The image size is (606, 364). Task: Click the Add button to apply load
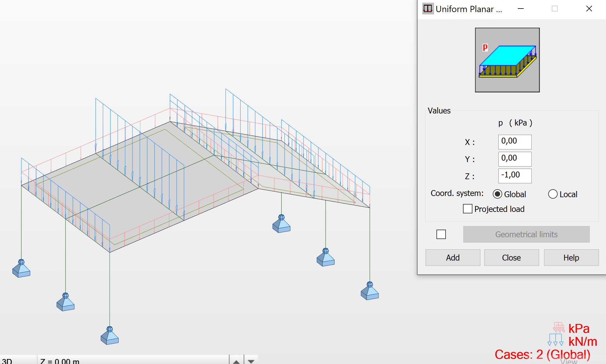click(452, 257)
